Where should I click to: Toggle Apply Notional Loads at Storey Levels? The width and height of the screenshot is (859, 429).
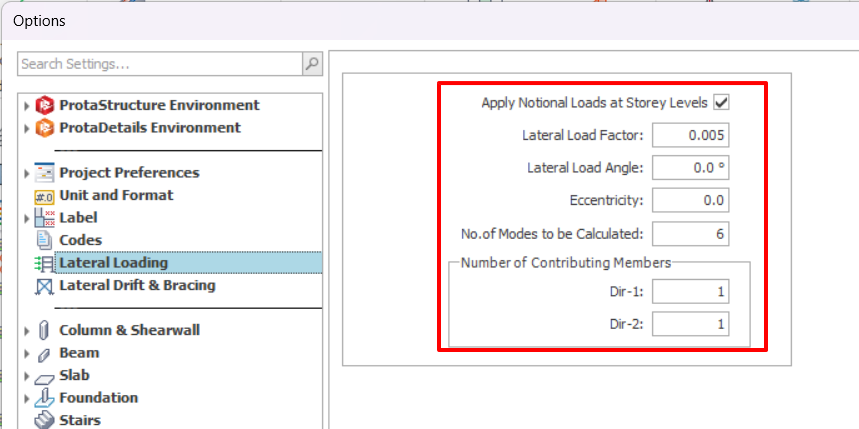(x=720, y=102)
